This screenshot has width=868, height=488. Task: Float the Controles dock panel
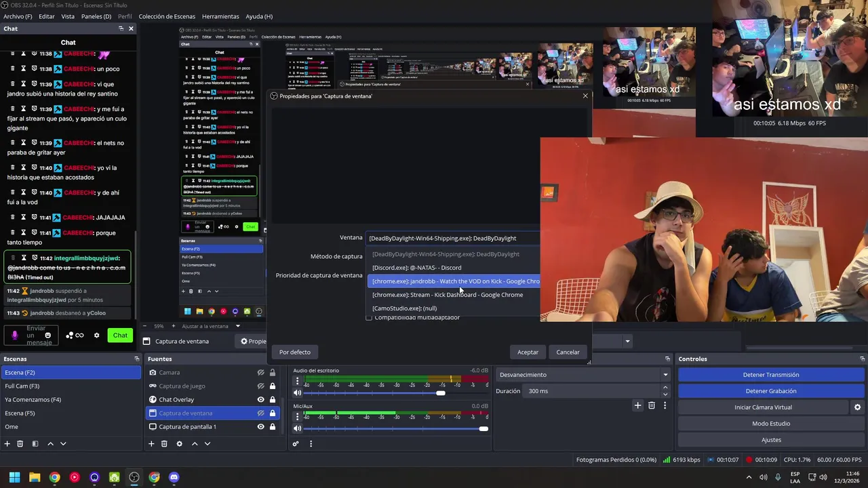862,359
